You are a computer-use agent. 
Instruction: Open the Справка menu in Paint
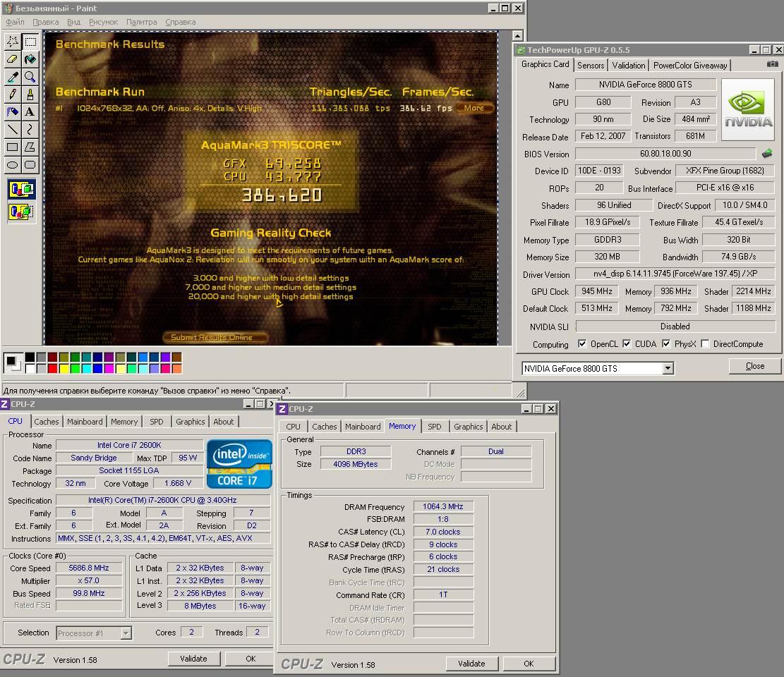(x=181, y=22)
